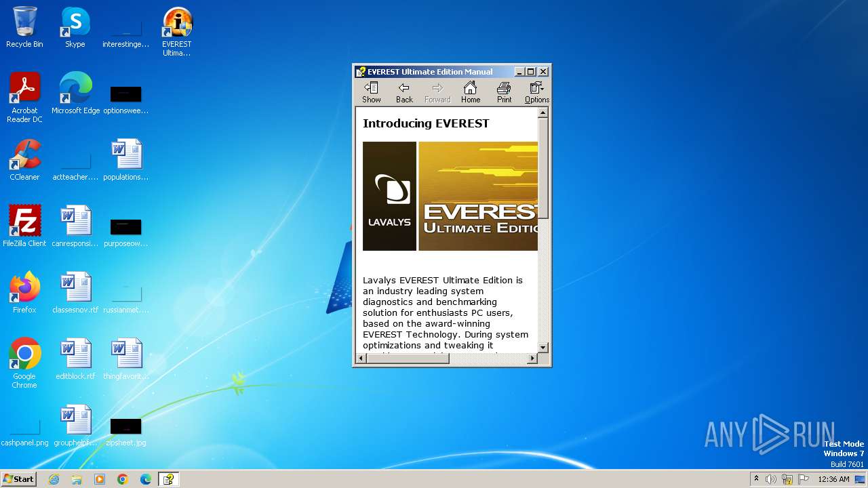The image size is (868, 488).
Task: Open the Action Center flag icon
Action: coord(804,479)
